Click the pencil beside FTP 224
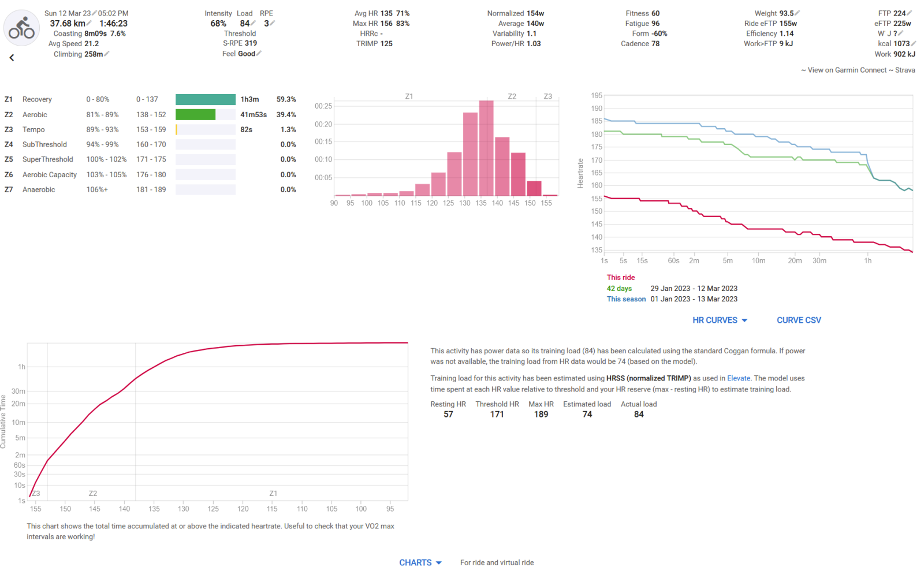924x567 pixels. tap(910, 13)
